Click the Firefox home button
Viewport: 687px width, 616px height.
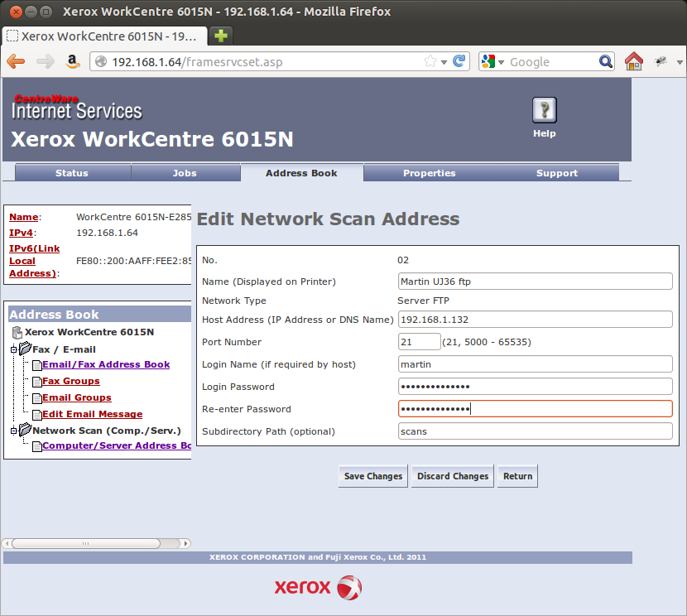(633, 61)
